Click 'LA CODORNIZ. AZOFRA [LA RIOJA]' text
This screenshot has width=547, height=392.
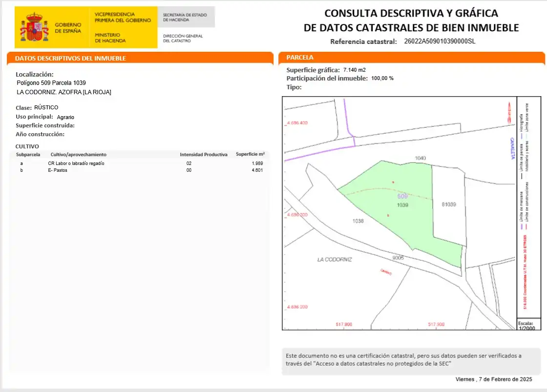tap(64, 92)
